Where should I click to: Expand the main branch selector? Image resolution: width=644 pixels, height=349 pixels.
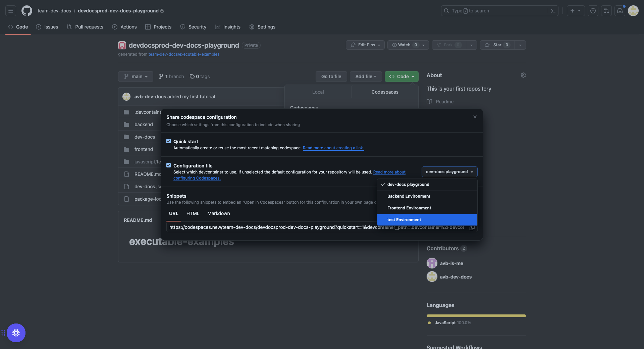click(x=136, y=77)
